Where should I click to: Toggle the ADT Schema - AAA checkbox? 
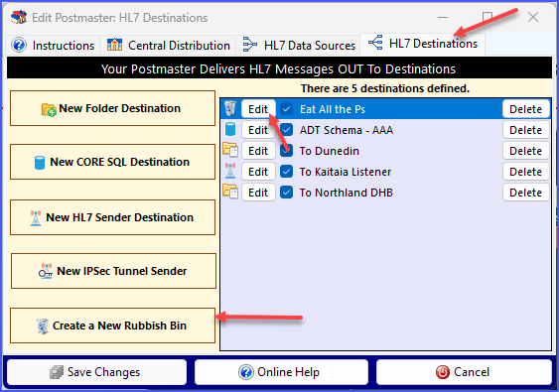pos(286,130)
